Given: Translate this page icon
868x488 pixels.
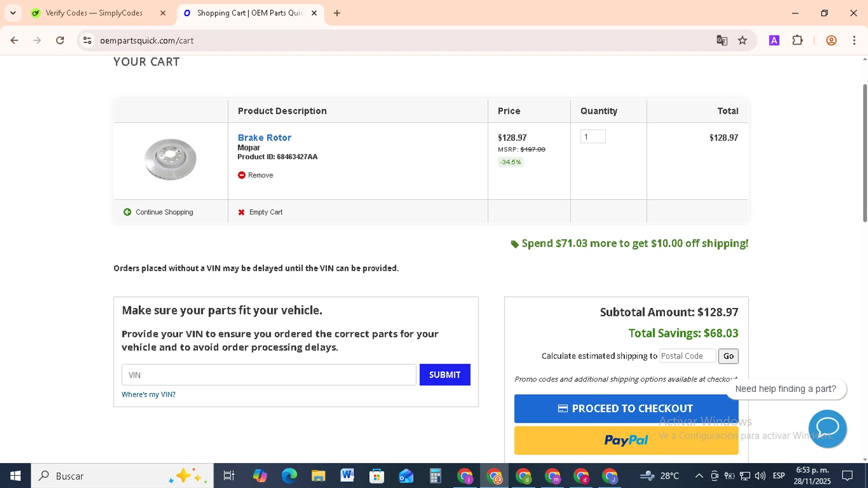Looking at the screenshot, I should coord(722,41).
